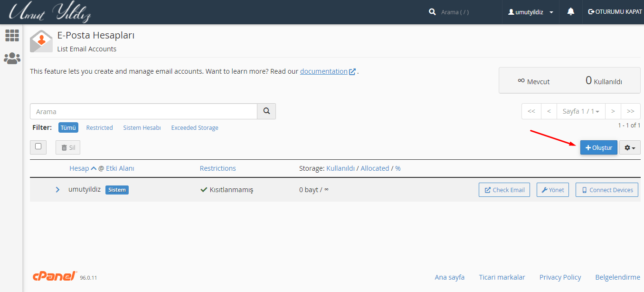Screen dimensions: 644x292
Task: Click the Umut Yıldız logo
Action: pos(50,12)
